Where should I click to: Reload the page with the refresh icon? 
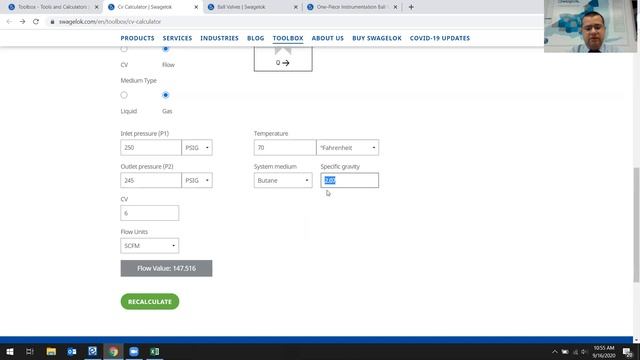(x=36, y=22)
